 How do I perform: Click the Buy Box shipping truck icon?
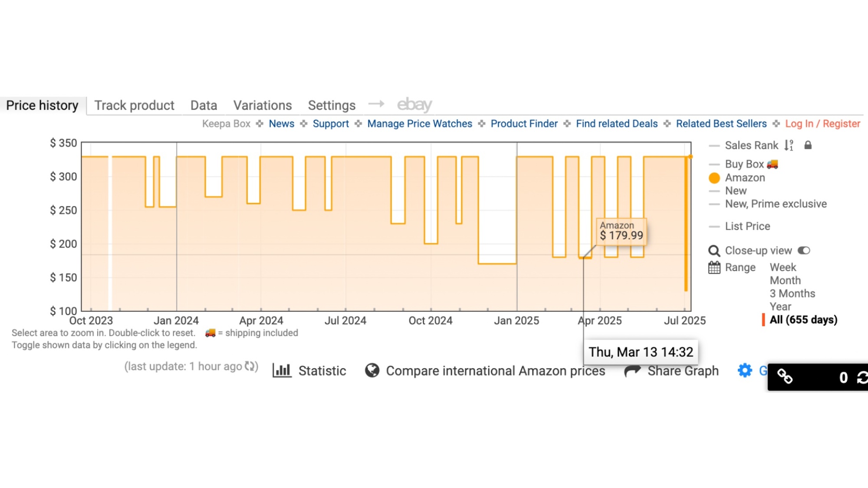tap(773, 164)
